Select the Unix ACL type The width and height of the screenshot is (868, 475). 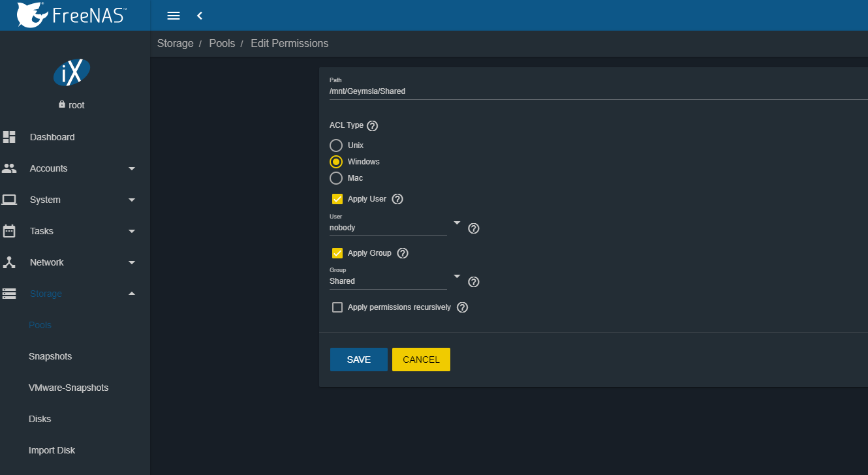336,146
